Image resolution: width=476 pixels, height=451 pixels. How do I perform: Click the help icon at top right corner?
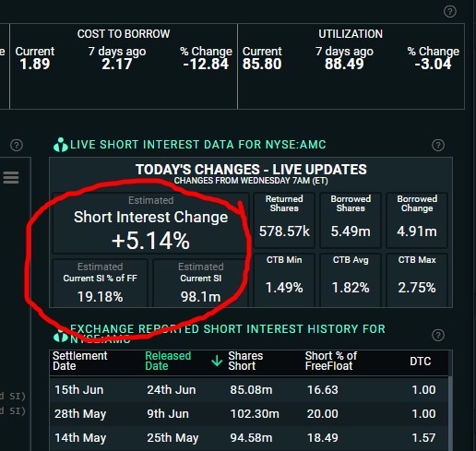tap(450, 12)
